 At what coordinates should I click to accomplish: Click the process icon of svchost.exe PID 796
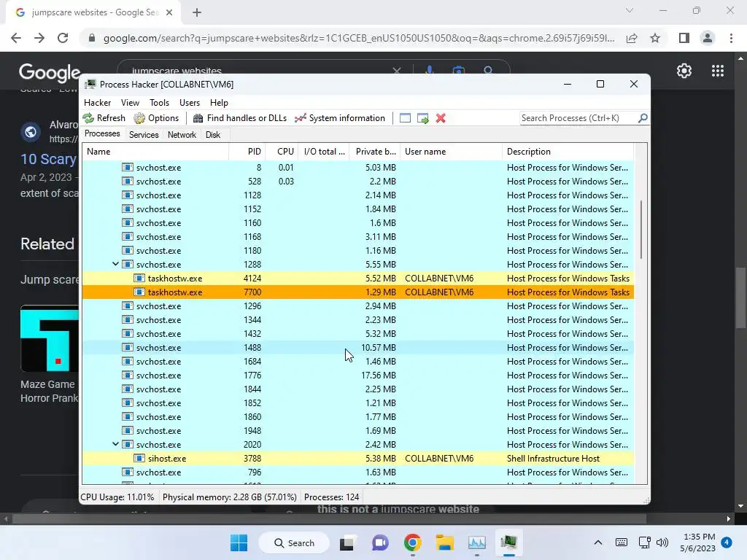(127, 472)
